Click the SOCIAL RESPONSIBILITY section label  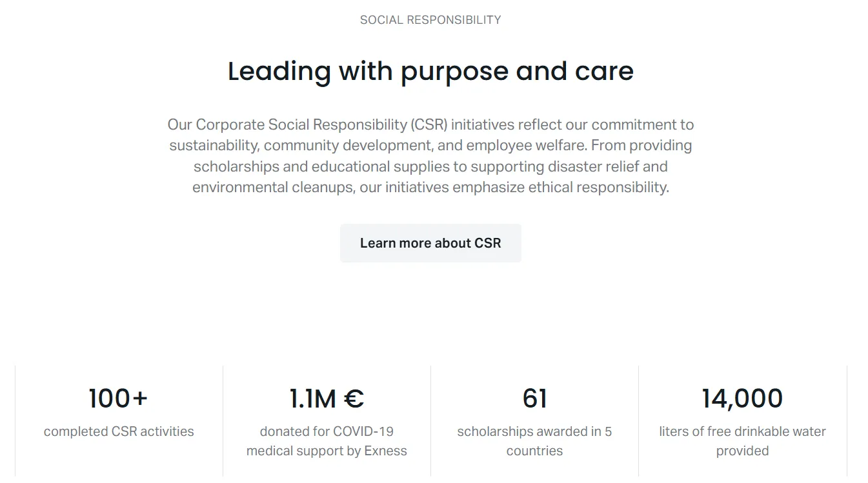[430, 20]
